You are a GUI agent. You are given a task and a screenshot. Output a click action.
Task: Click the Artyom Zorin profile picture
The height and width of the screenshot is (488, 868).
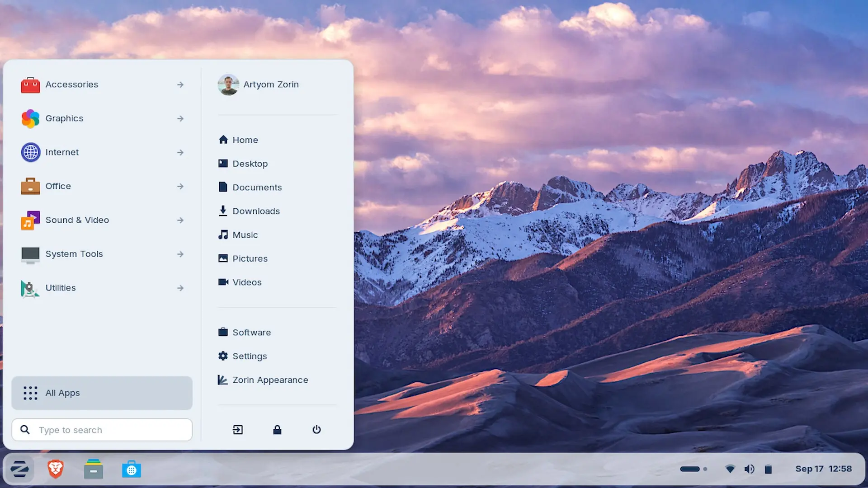tap(229, 84)
